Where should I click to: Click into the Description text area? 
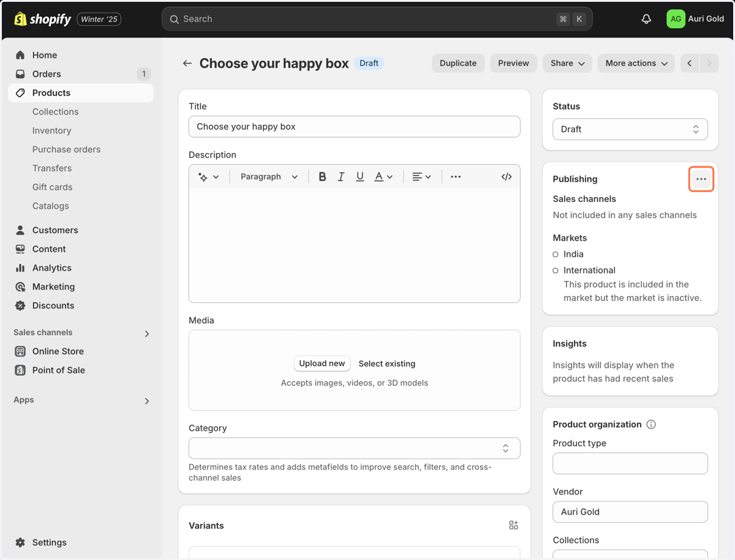click(355, 245)
